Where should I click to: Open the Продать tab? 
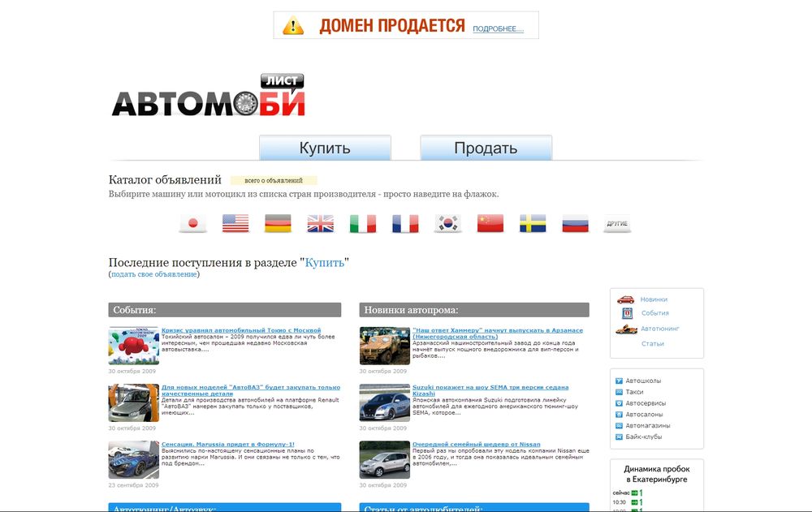[x=486, y=148]
